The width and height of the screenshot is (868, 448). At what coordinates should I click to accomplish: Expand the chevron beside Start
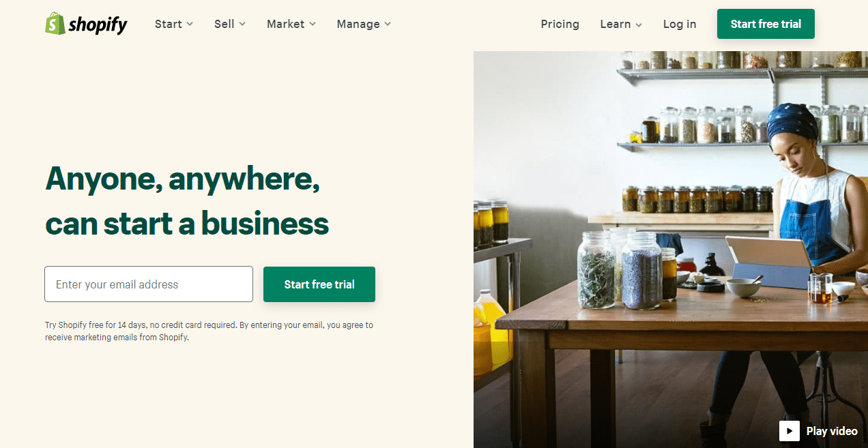[190, 25]
